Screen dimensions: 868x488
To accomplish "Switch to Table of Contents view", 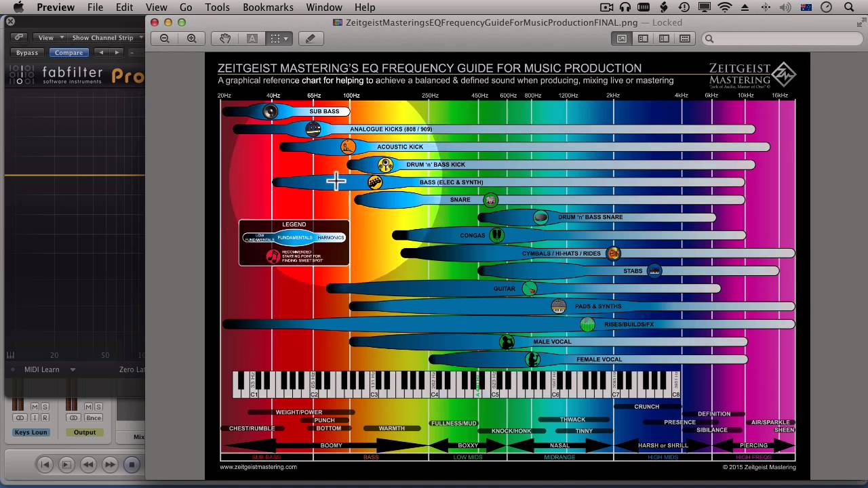I will [664, 39].
